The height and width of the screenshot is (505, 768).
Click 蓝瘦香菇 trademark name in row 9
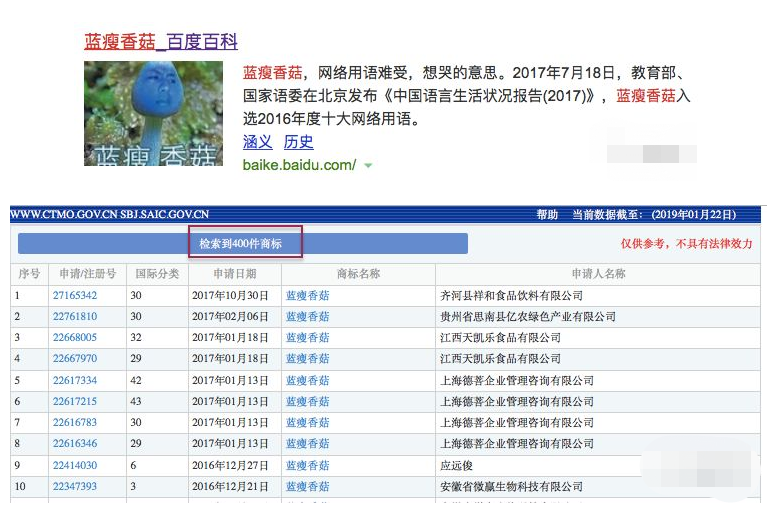307,465
